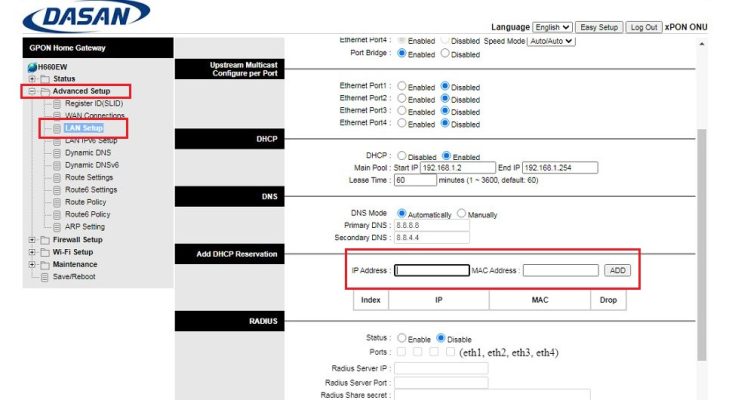Image resolution: width=732 pixels, height=400 pixels.
Task: Click the Firewall Setup folder icon
Action: click(x=45, y=240)
